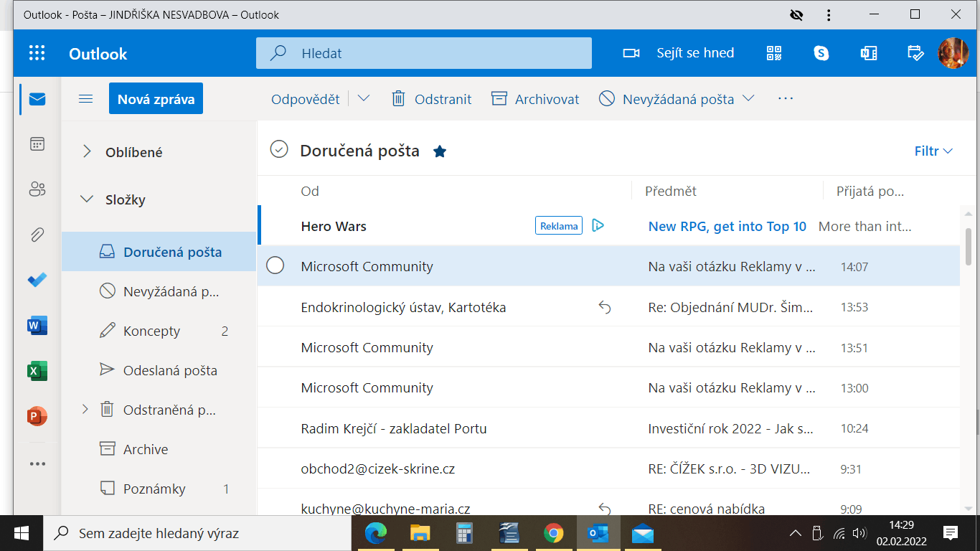Select Doručená pošta folder
The height and width of the screenshot is (551, 980).
pos(159,252)
